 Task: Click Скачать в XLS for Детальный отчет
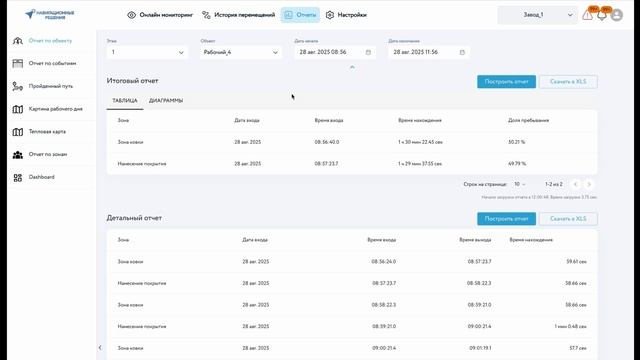coord(568,219)
